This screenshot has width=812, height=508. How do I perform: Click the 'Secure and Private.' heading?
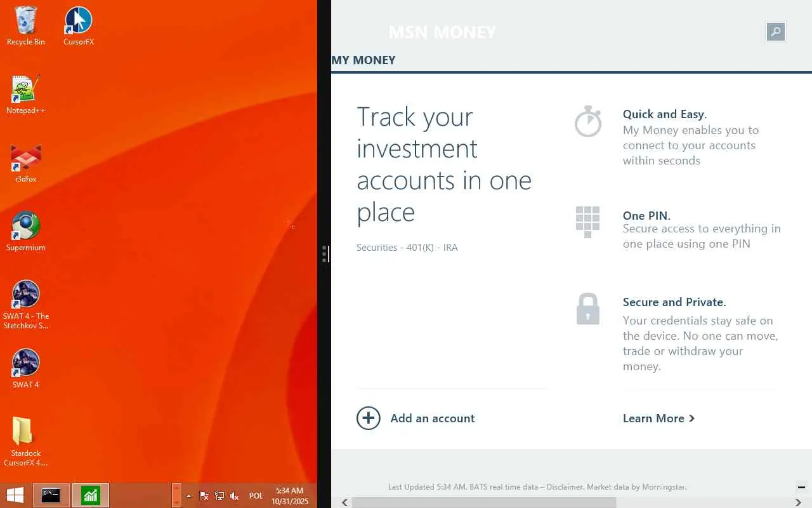(674, 302)
